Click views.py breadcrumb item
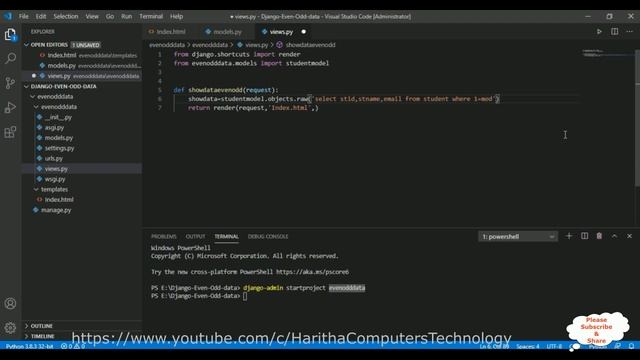This screenshot has width=640, height=360. pos(253,45)
